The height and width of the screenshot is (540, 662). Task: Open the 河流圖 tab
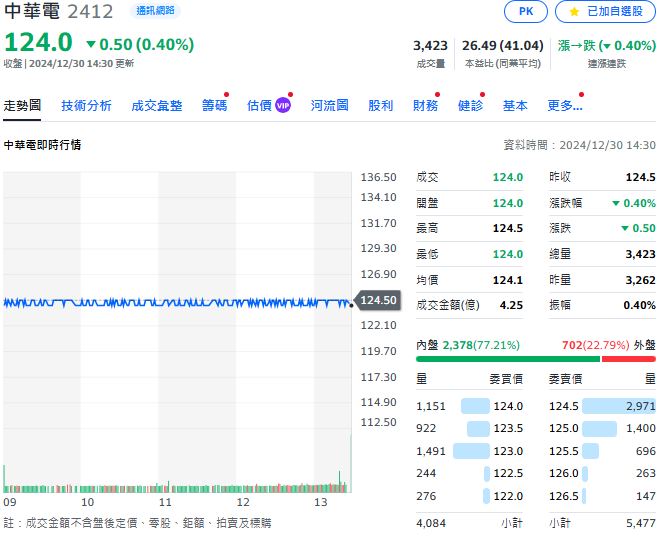pos(330,106)
